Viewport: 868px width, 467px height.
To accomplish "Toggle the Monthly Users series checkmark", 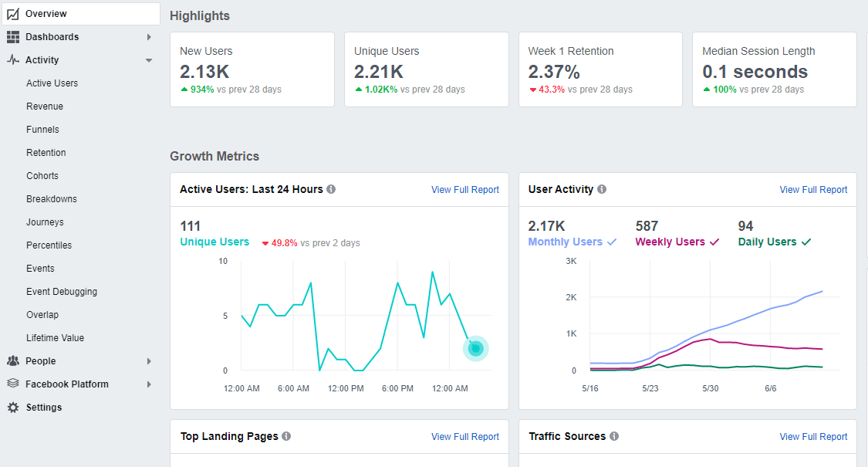I will tap(612, 242).
